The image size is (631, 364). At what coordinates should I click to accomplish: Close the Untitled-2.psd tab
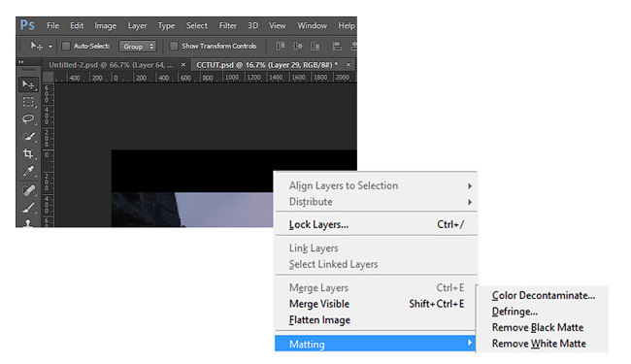click(183, 65)
